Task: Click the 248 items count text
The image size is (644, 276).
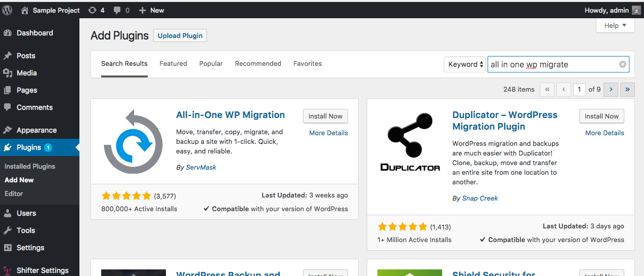Action: pos(519,89)
